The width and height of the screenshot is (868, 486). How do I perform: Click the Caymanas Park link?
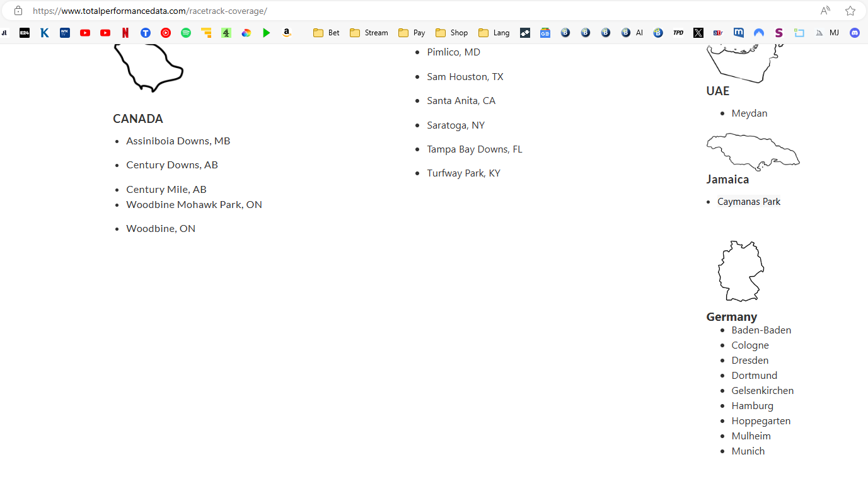point(749,202)
